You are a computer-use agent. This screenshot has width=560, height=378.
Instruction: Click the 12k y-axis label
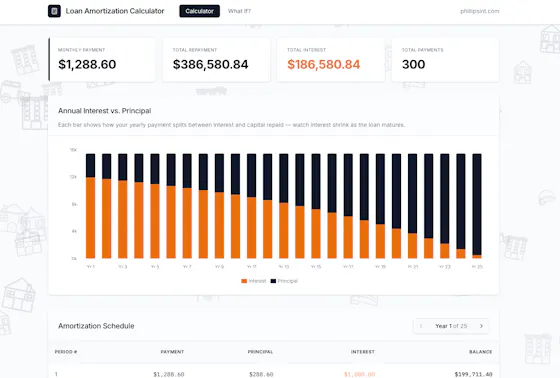click(x=73, y=177)
